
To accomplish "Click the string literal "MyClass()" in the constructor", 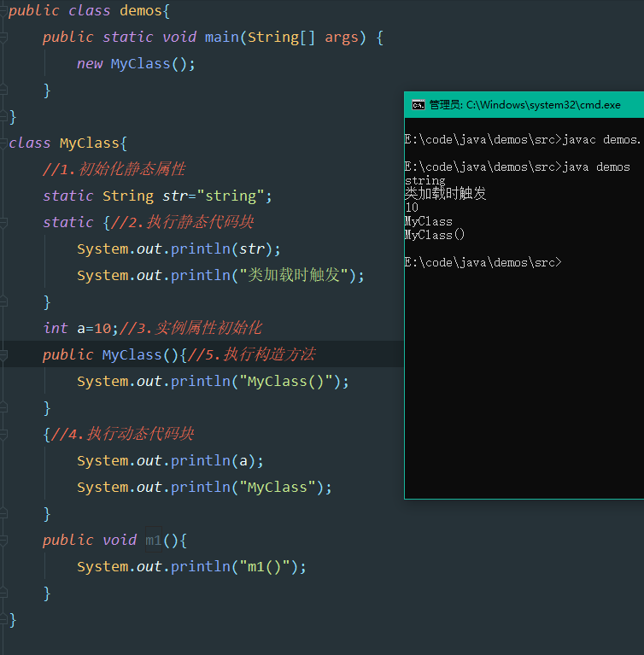I will (x=286, y=382).
